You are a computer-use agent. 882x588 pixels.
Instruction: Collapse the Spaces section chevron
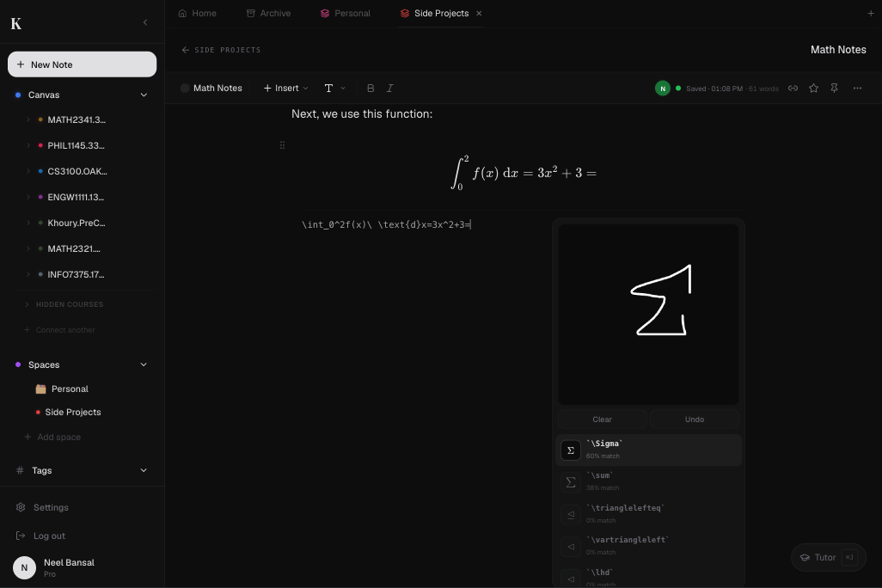pyautogui.click(x=144, y=364)
